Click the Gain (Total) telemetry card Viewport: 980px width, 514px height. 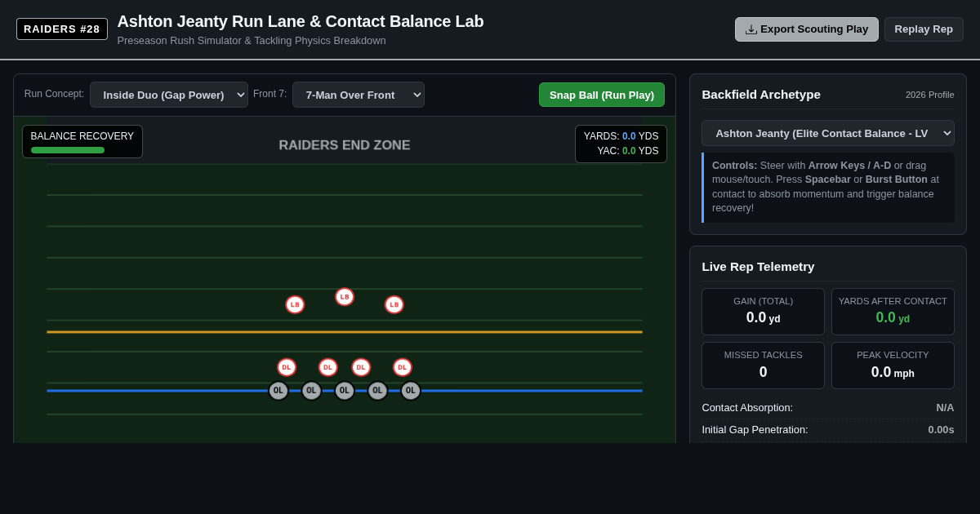pos(763,312)
